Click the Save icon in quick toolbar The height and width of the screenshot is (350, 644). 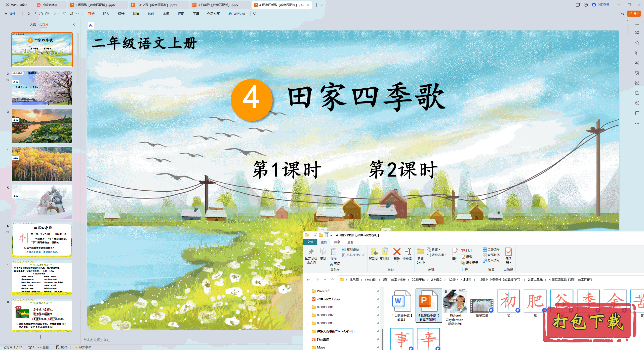pos(28,14)
